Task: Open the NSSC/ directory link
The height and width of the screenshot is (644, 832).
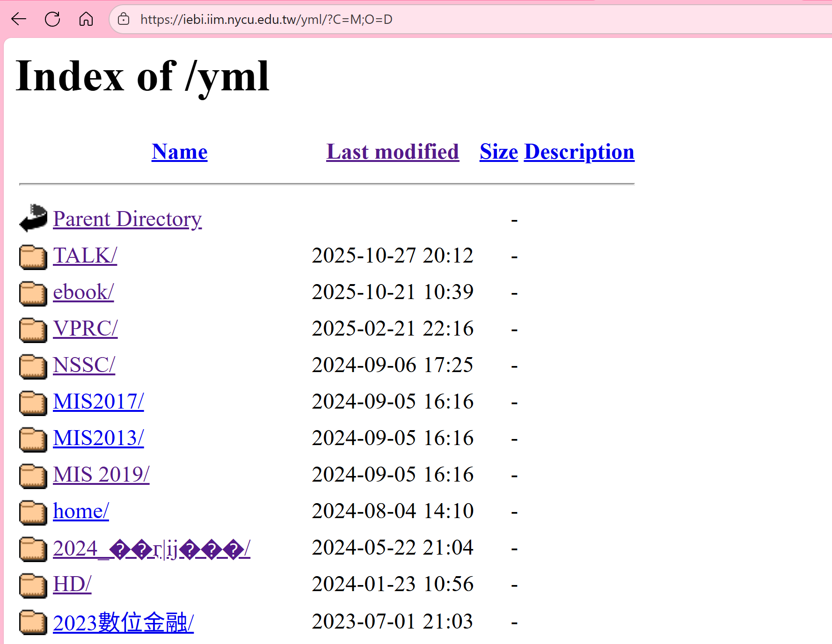Action: pyautogui.click(x=84, y=365)
